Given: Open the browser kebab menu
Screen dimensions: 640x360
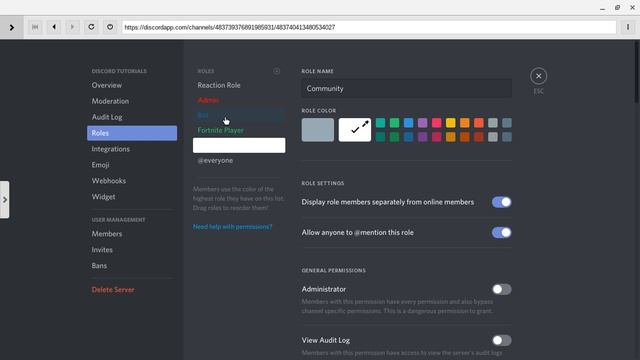Looking at the screenshot, I should 628,27.
